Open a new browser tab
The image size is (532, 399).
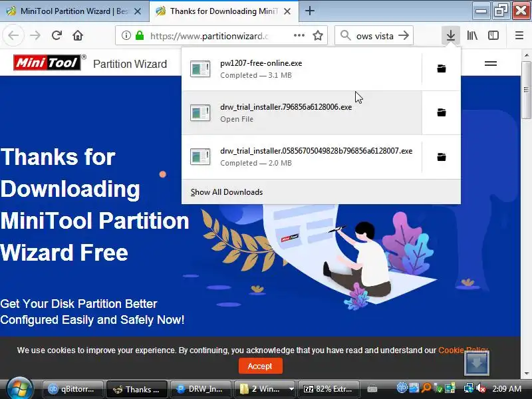coord(309,11)
